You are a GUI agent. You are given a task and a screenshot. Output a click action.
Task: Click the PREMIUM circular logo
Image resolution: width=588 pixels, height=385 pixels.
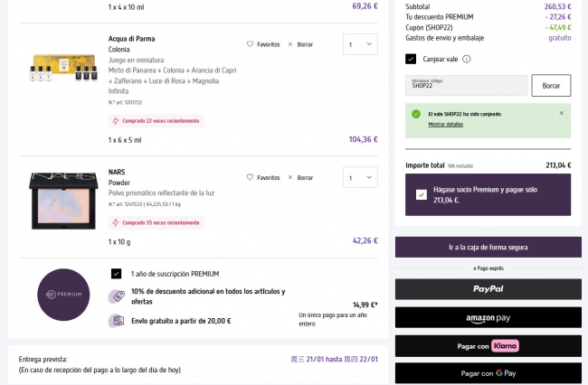click(x=64, y=294)
